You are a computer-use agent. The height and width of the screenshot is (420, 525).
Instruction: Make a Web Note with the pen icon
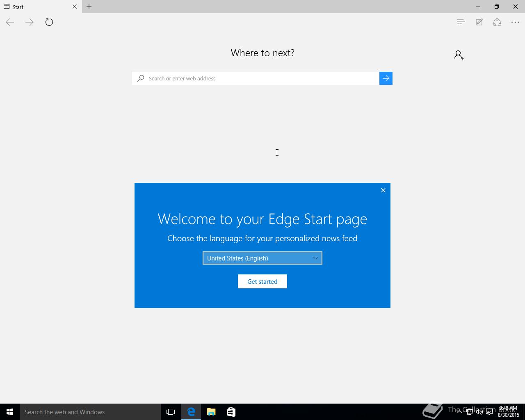click(x=479, y=22)
